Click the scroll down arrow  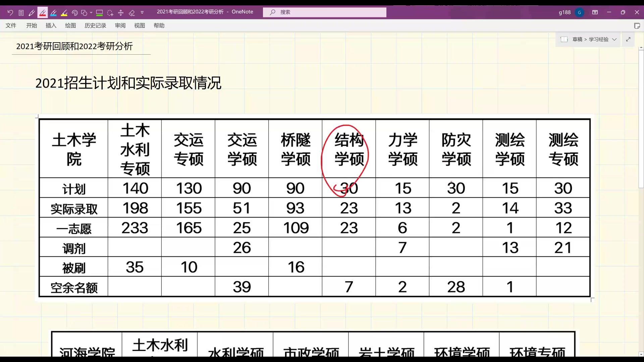point(641,354)
